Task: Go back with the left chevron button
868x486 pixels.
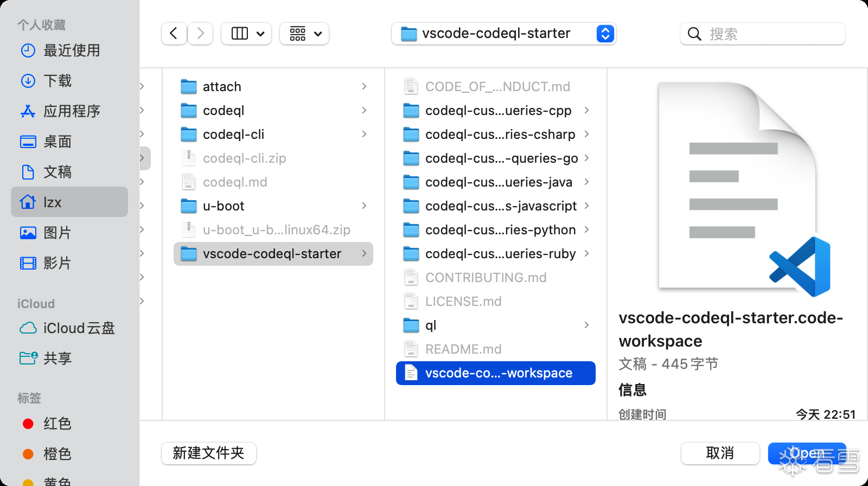Action: click(x=174, y=34)
